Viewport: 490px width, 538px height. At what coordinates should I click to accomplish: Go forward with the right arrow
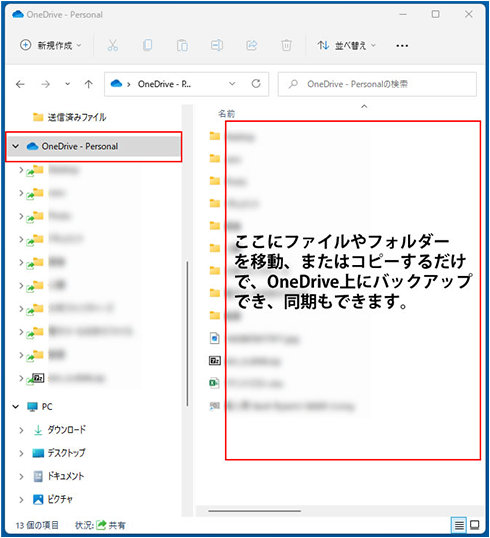coord(45,84)
